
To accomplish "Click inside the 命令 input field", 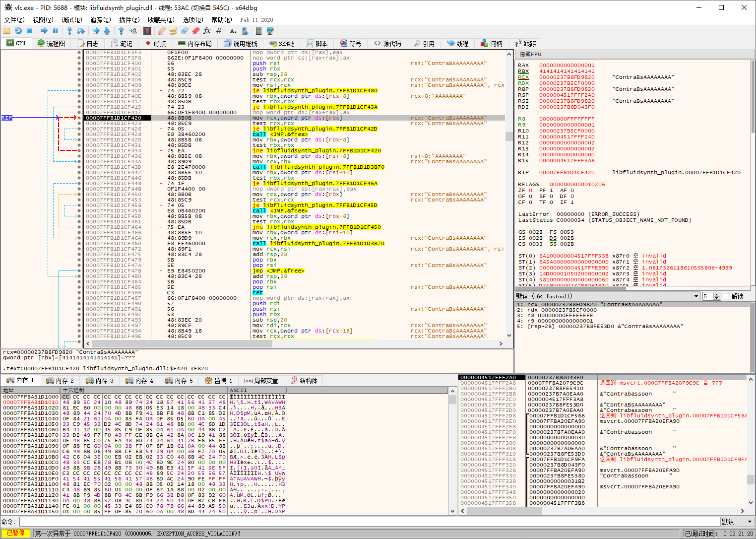I will click(347, 521).
